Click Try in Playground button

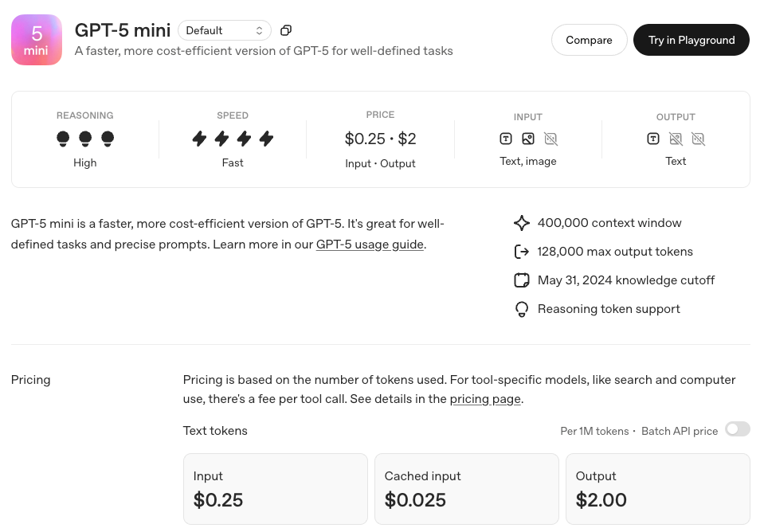coord(691,40)
